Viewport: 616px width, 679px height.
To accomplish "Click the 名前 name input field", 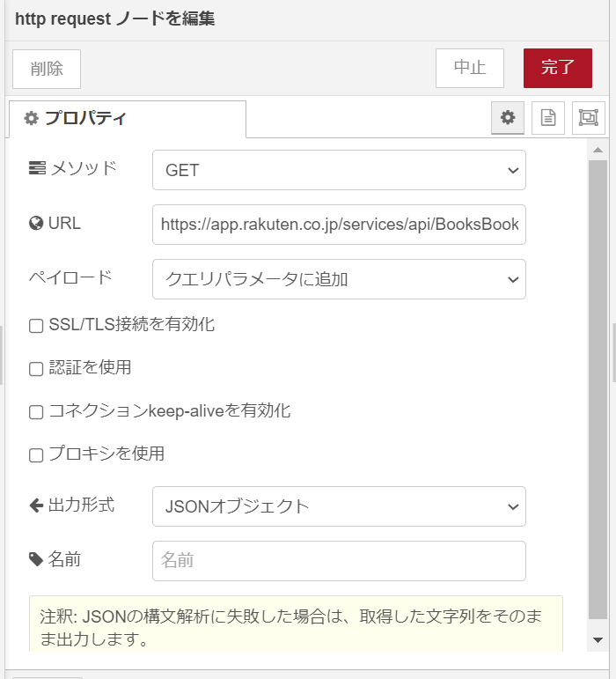I will coord(339,561).
